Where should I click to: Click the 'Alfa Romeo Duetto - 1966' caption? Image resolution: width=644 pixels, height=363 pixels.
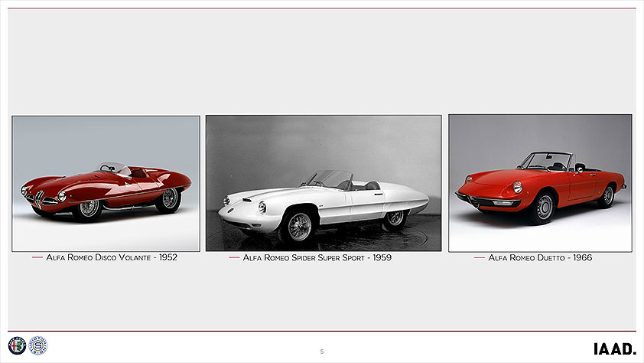tap(540, 258)
